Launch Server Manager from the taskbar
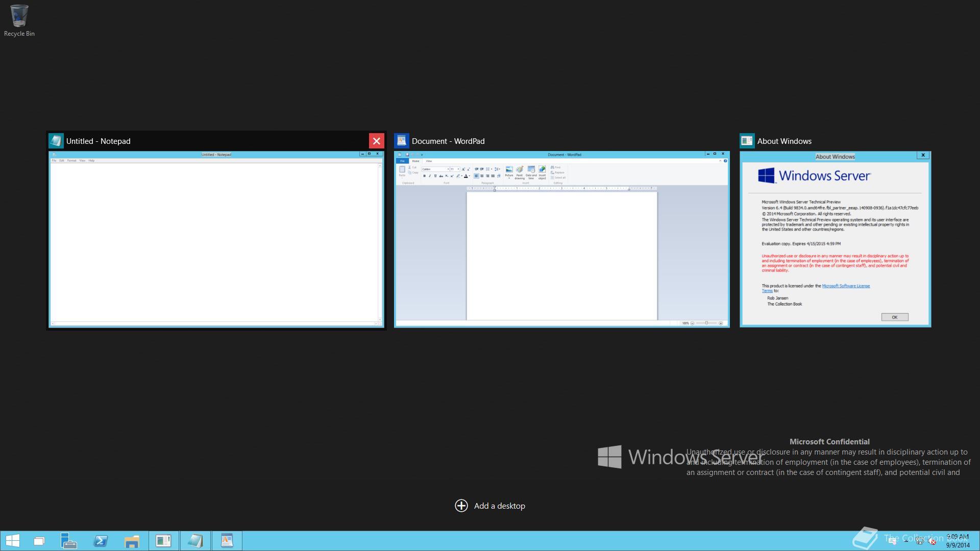Screen dimensions: 980x551 pyautogui.click(x=69, y=541)
